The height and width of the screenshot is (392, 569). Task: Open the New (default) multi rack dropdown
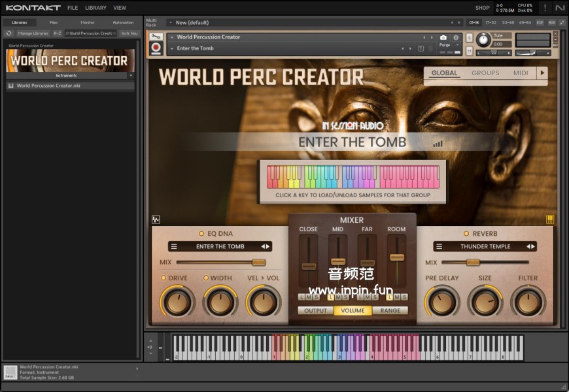(171, 23)
